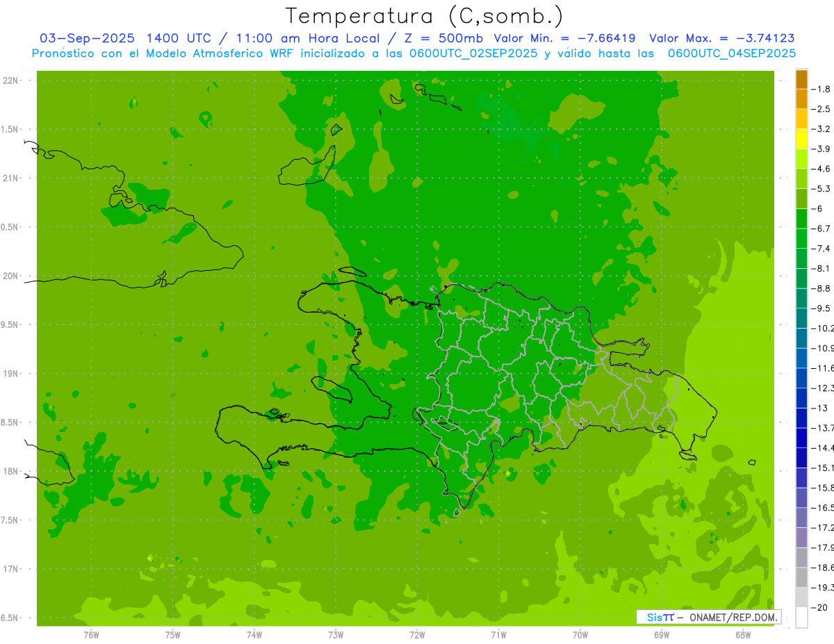The height and width of the screenshot is (644, 834).
Task: Click the "-6.7" colorbar value
Action: [x=821, y=229]
